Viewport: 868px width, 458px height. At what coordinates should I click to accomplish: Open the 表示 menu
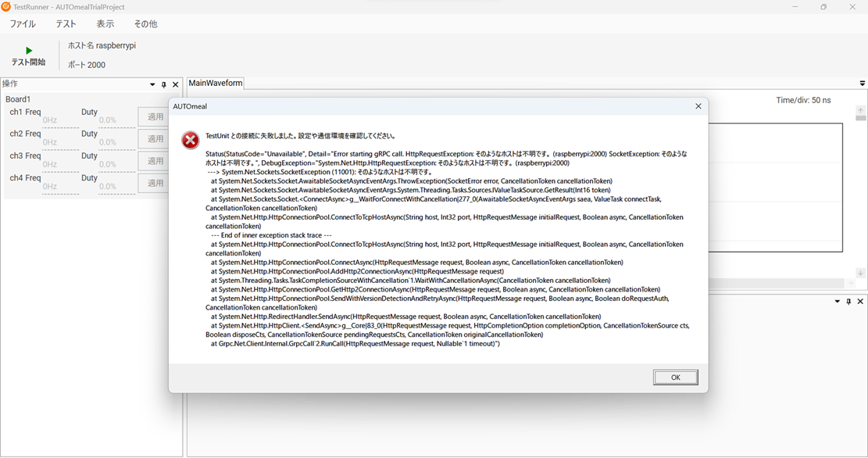pyautogui.click(x=105, y=24)
